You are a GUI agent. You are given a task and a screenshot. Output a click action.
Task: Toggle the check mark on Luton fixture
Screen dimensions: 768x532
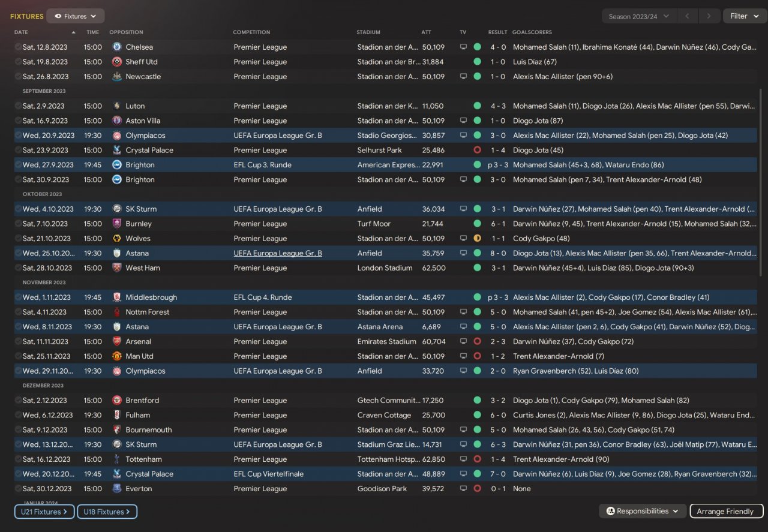pos(18,106)
